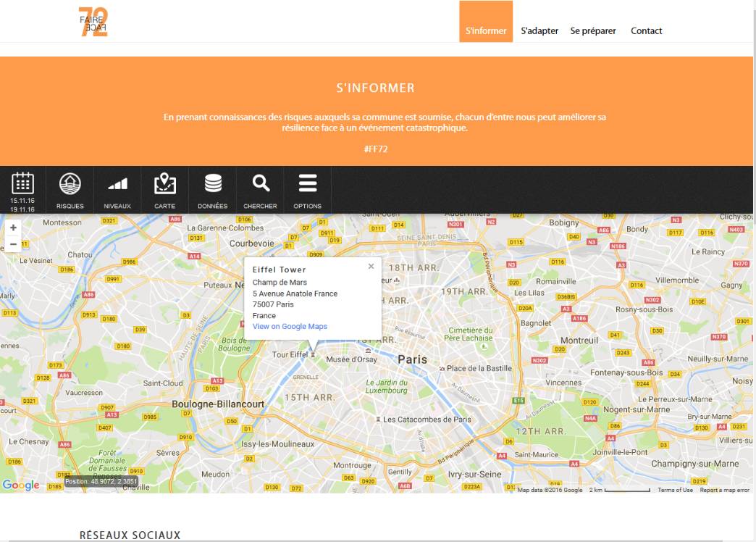Zoom out the map with minus

[14, 243]
